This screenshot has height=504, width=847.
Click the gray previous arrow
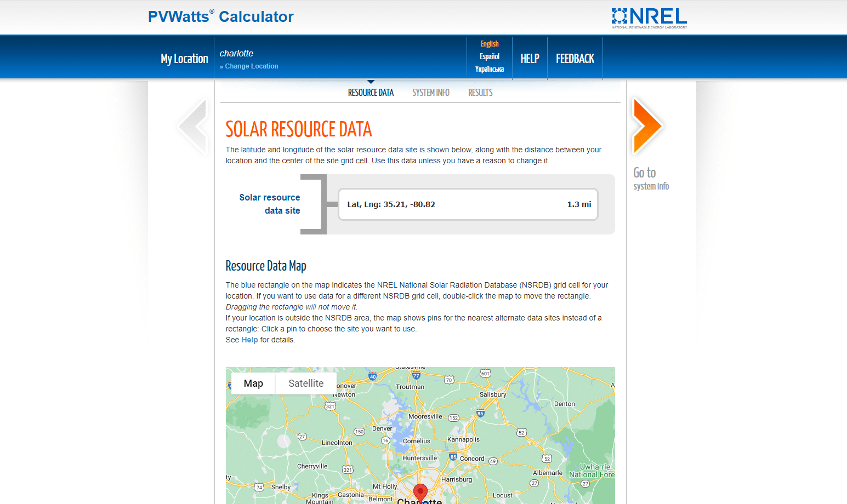point(193,127)
